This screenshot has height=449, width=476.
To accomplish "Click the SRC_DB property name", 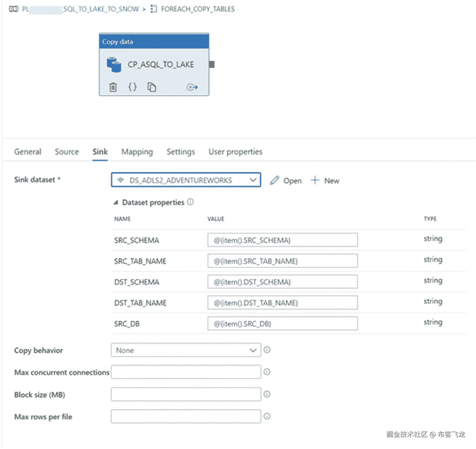I will 127,324.
